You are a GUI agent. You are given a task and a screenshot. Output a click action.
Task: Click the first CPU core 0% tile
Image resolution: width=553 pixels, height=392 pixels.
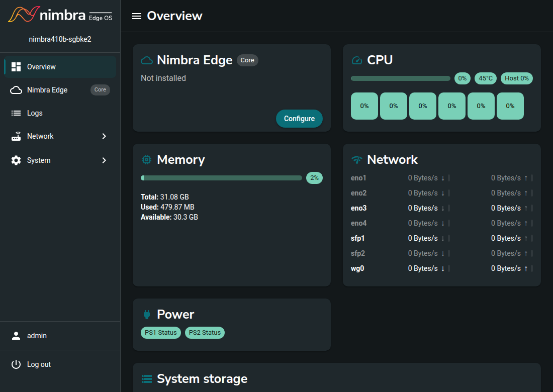point(364,106)
